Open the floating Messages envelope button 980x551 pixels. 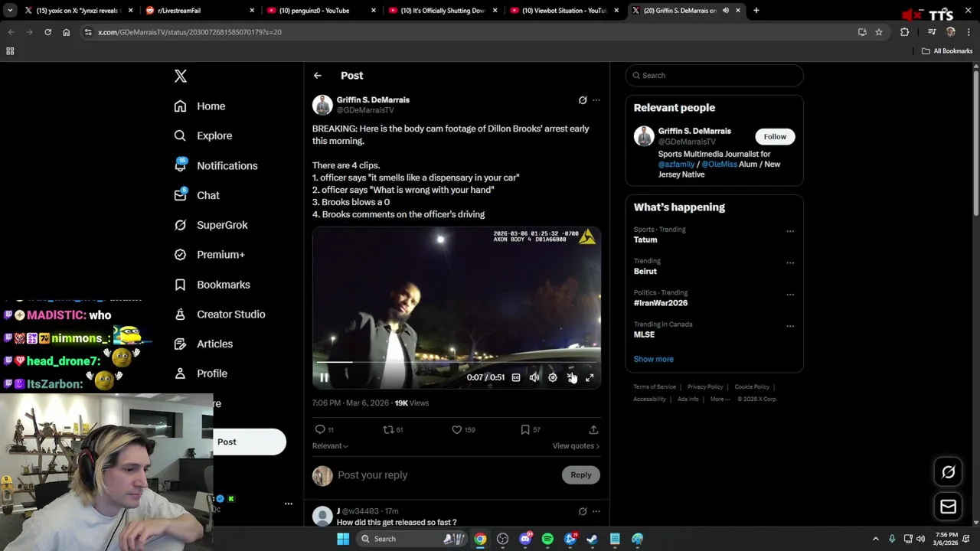[948, 507]
